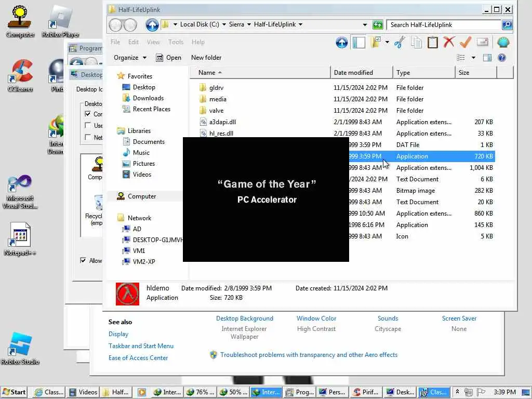
Task: Switch to Videos taskbar button
Action: tap(83, 392)
